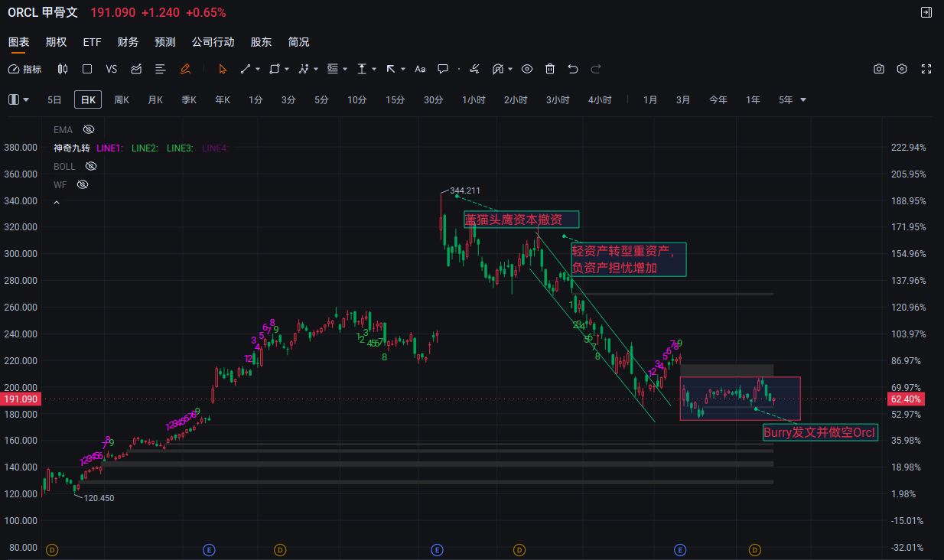Select the Aa text annotation tool
Screen dimensions: 944x560
pyautogui.click(x=420, y=69)
